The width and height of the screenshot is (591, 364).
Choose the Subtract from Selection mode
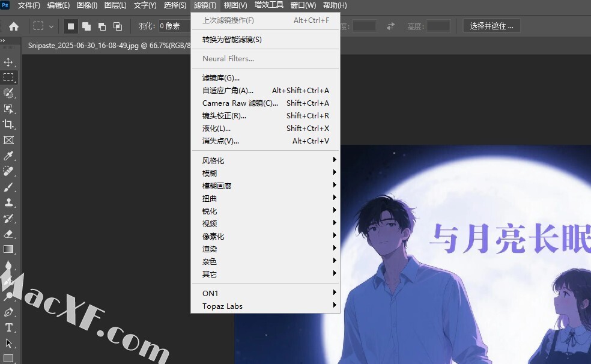[x=102, y=26]
